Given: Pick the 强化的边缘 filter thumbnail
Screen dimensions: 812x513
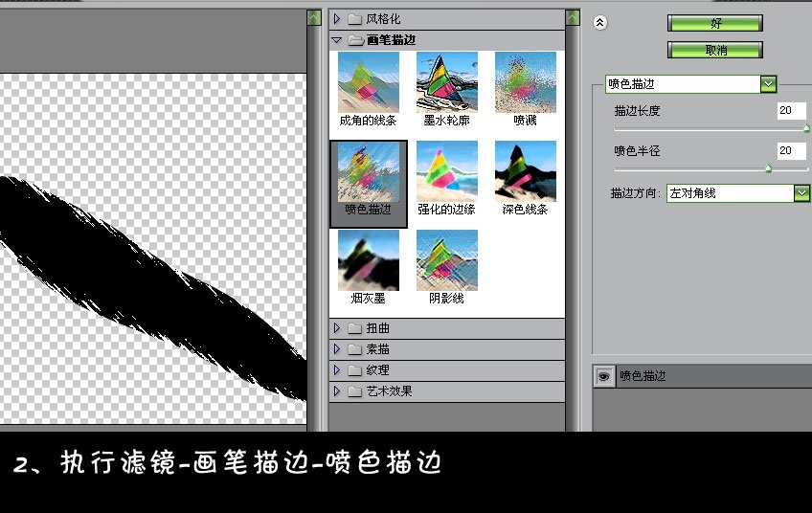Looking at the screenshot, I should tap(447, 172).
